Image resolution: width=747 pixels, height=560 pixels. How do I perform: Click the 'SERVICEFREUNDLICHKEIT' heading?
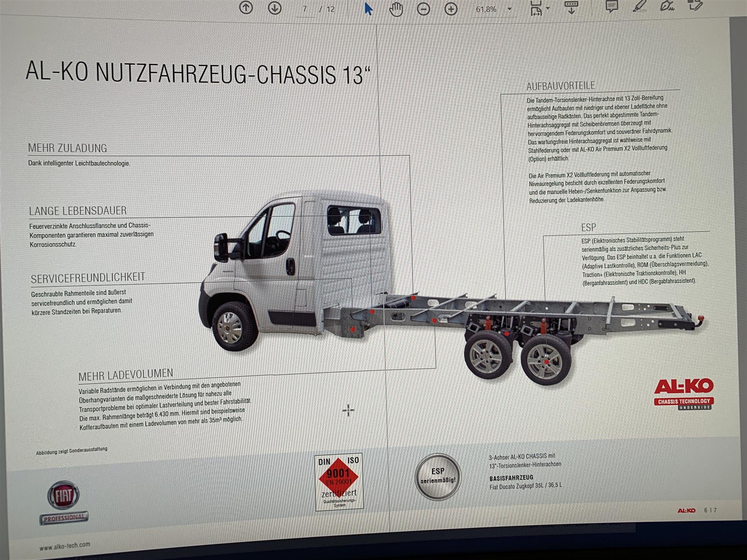88,278
